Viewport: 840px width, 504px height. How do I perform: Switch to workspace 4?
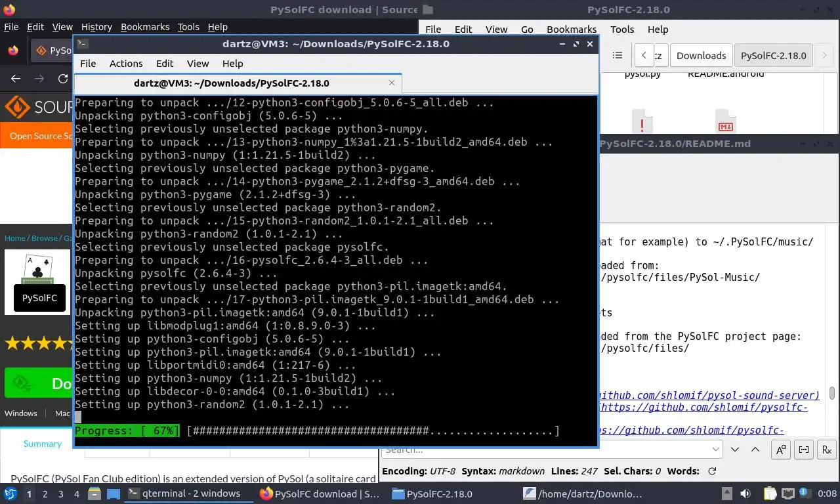(x=77, y=494)
